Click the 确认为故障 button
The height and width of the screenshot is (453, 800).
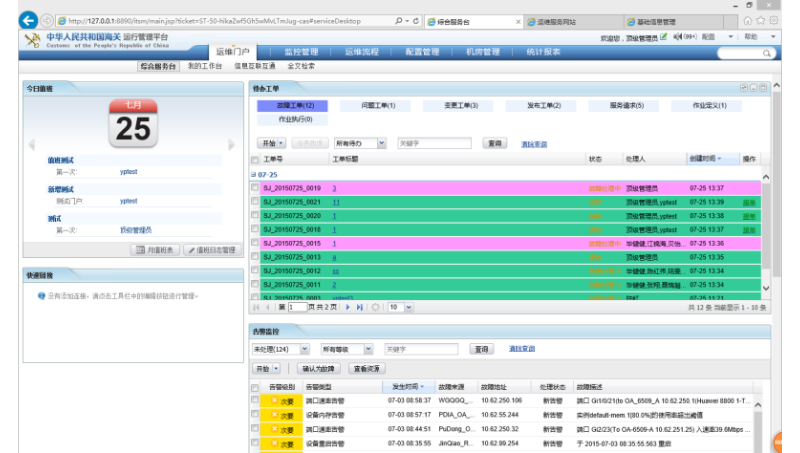(x=318, y=368)
